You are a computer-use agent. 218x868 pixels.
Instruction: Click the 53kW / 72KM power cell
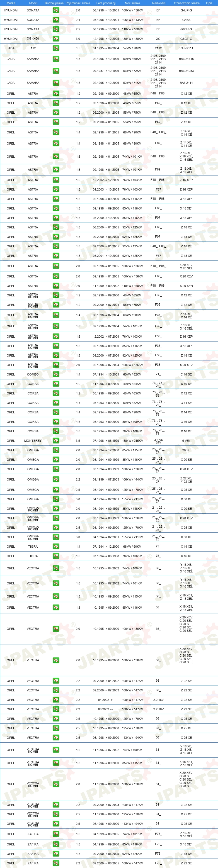click(x=132, y=71)
